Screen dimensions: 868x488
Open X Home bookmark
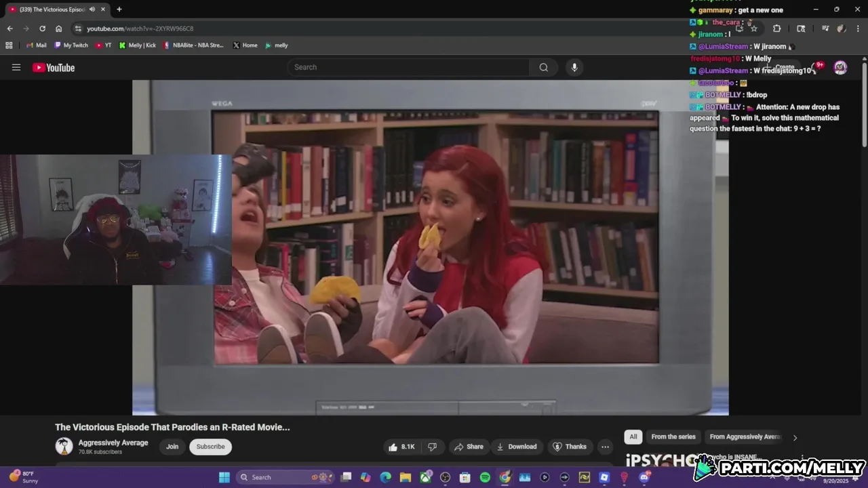(245, 45)
